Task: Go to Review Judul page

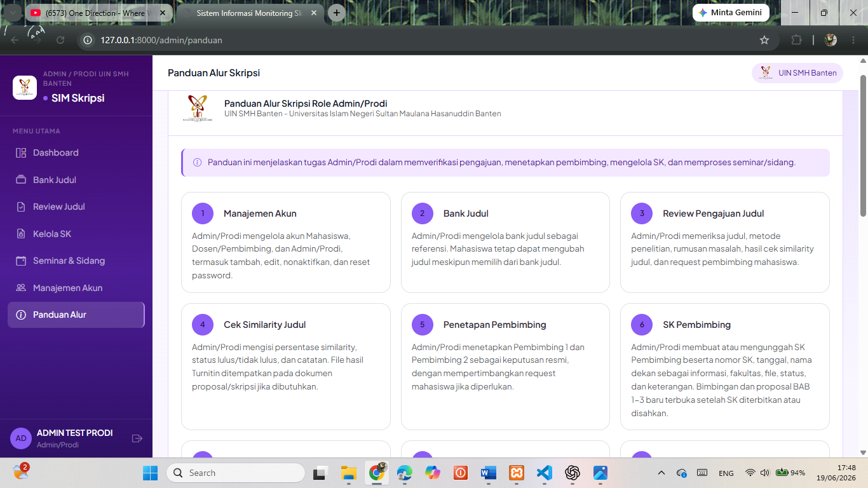Action: pos(76,207)
